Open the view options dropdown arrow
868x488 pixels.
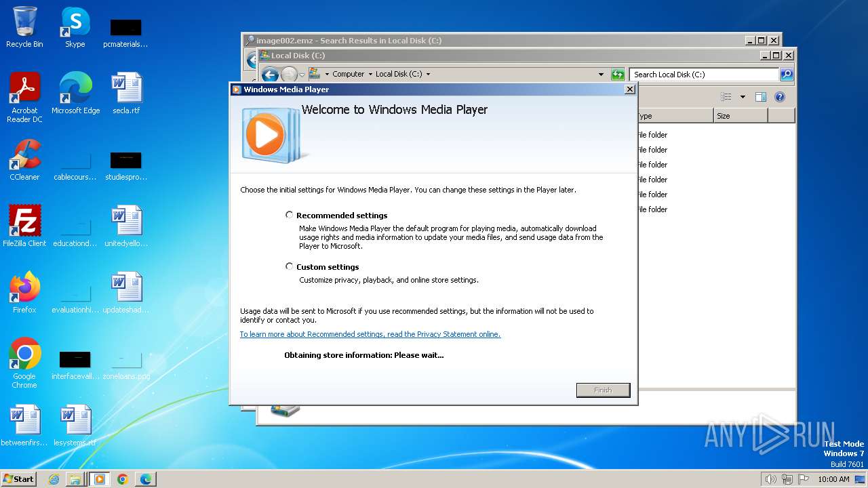pos(743,97)
